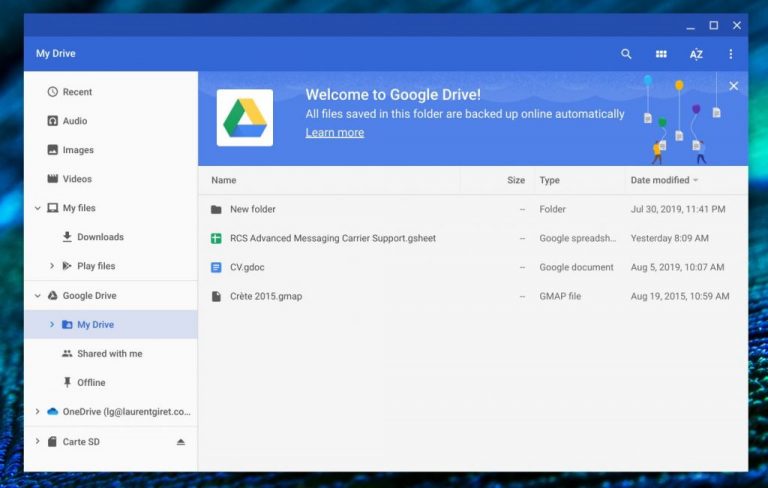Collapse the My files tree

point(38,208)
